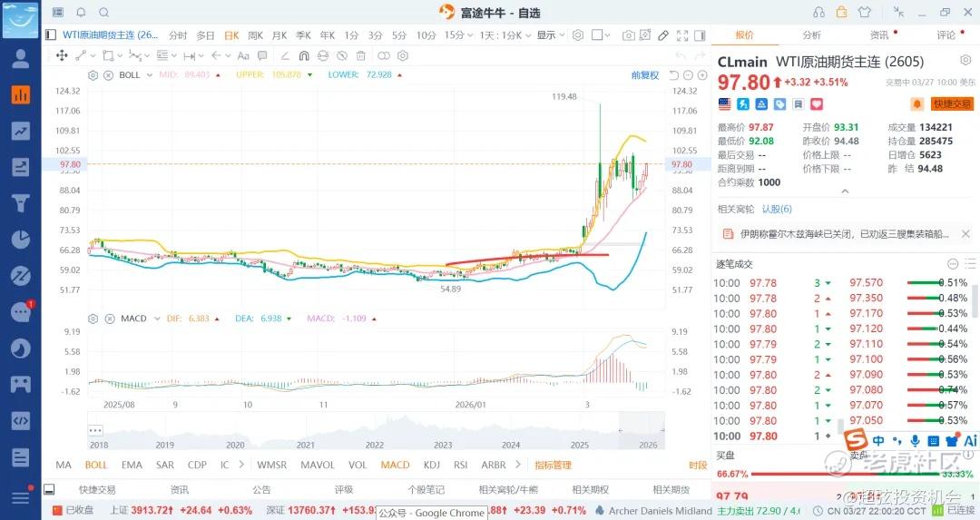Expand the MACD indicator dropdown arrow
980x520 pixels.
pos(157,319)
